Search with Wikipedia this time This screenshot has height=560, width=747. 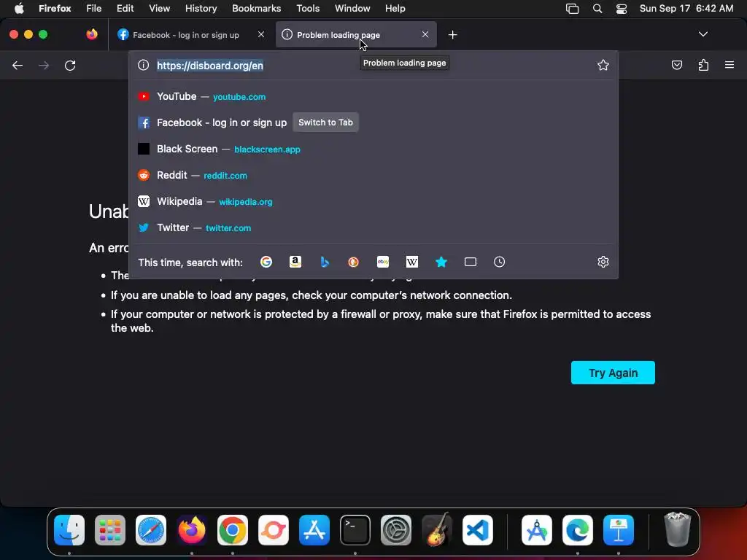[x=412, y=262]
